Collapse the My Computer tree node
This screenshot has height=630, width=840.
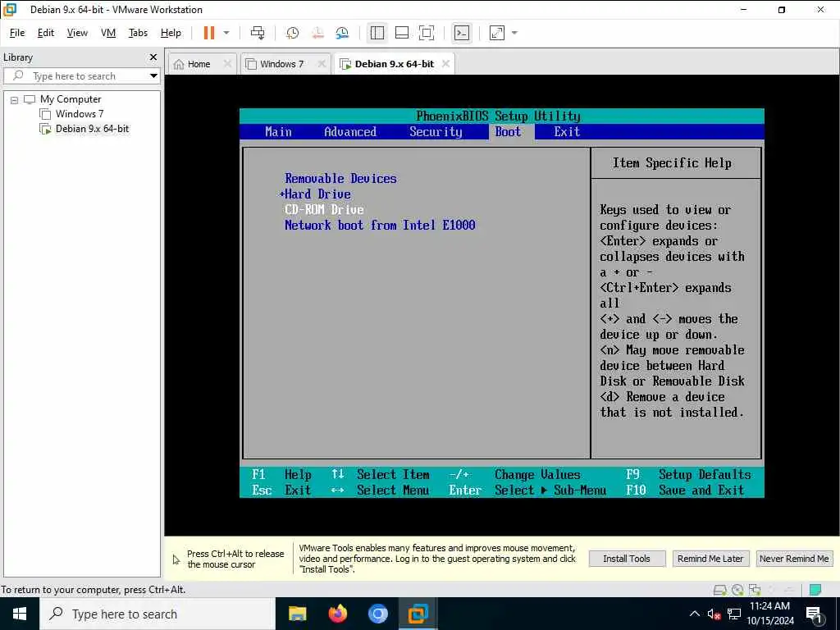pyautogui.click(x=15, y=99)
